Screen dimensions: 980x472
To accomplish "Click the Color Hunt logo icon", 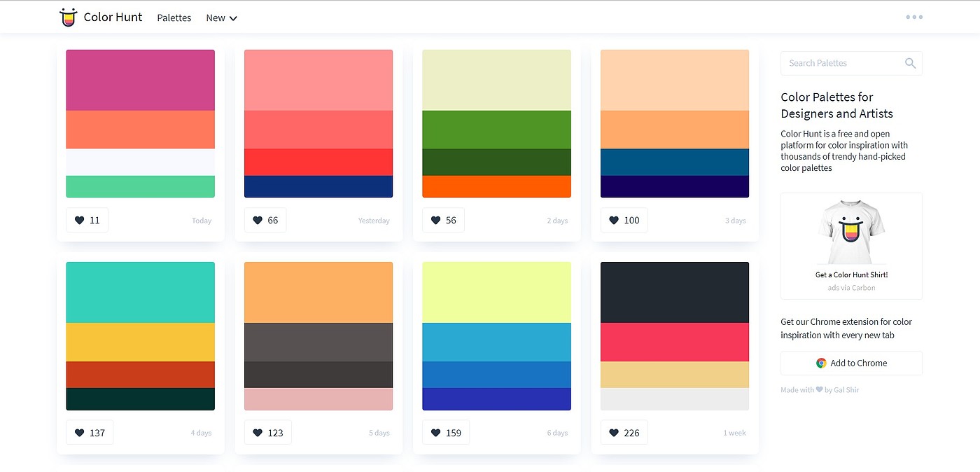I will coord(67,18).
